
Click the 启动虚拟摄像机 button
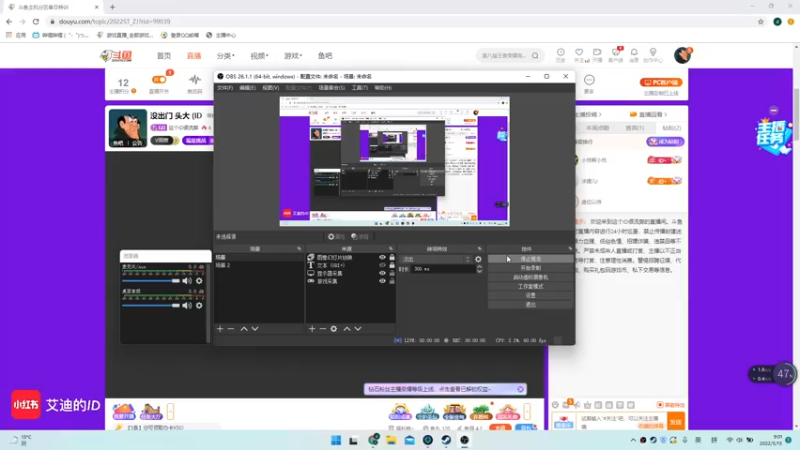(531, 278)
